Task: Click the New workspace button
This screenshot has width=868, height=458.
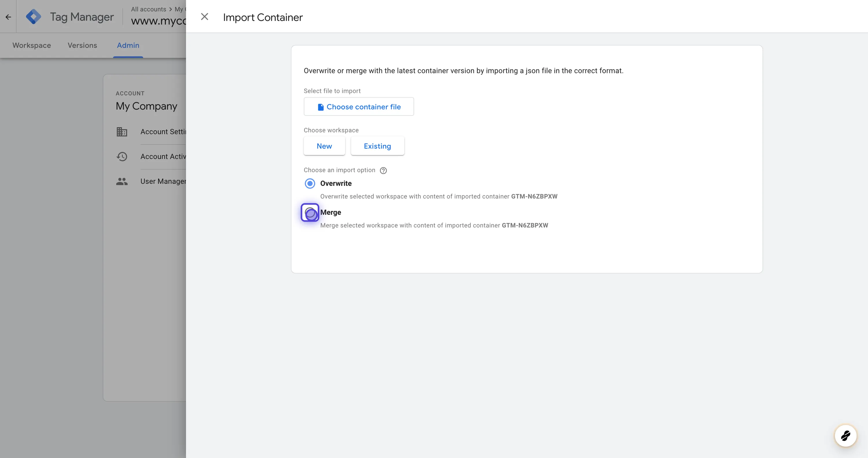Action: click(x=324, y=145)
